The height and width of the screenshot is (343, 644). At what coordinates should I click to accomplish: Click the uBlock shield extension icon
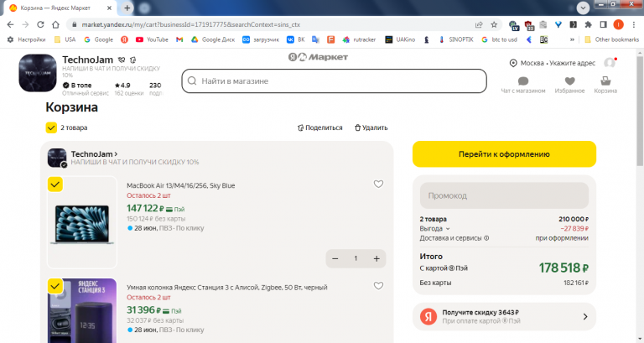(528, 25)
